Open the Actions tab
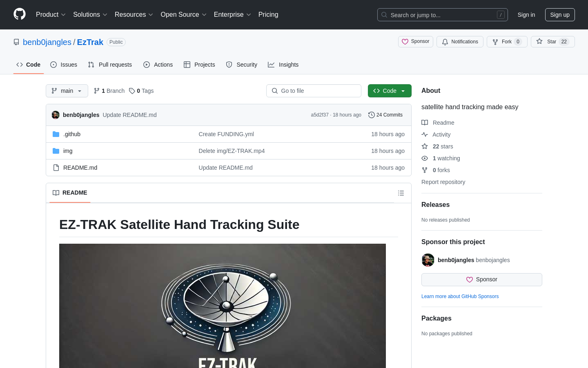The image size is (588, 368). [158, 65]
